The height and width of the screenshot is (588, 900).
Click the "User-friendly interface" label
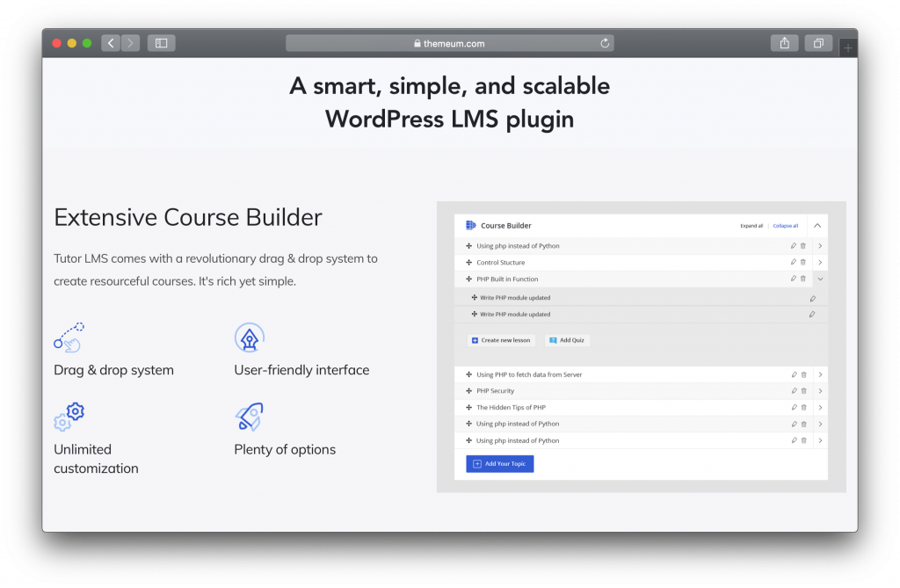(302, 370)
